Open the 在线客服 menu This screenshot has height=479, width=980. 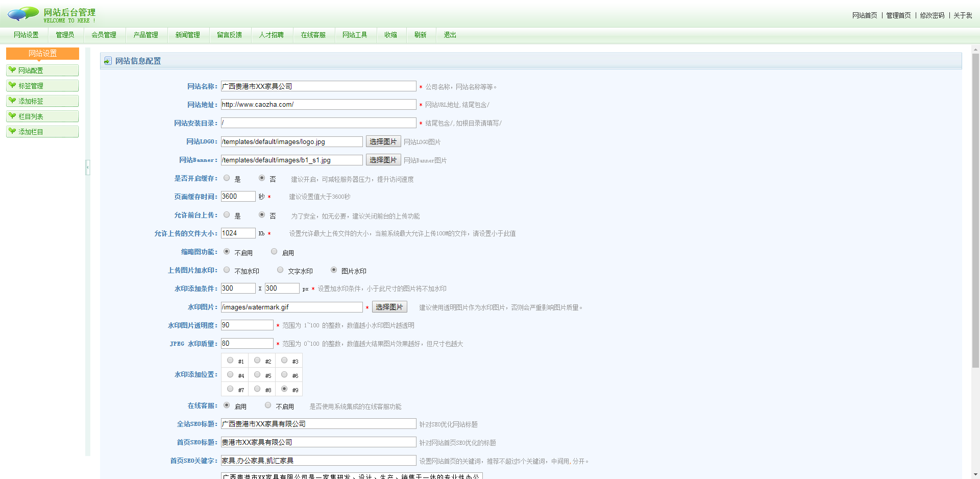tap(313, 35)
